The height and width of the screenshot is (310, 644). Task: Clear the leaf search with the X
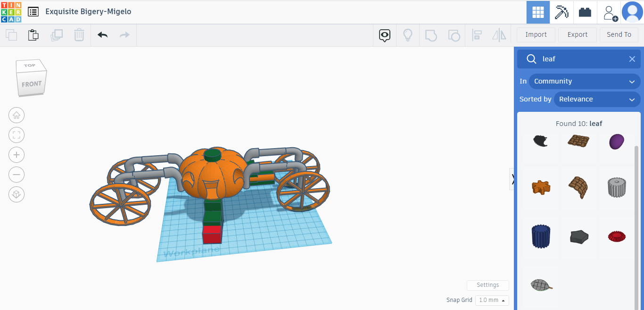[x=632, y=59]
